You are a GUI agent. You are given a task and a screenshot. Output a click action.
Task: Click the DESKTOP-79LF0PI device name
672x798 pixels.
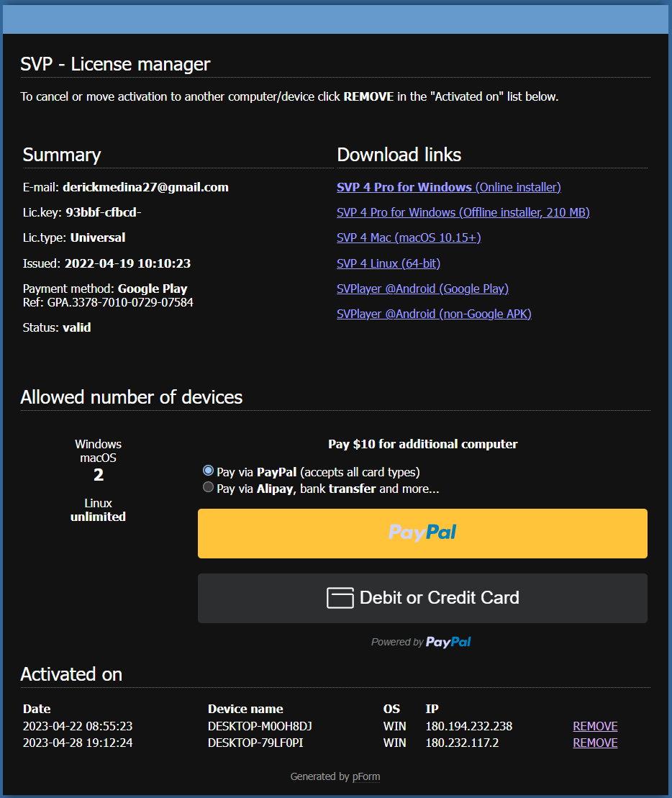coord(260,743)
